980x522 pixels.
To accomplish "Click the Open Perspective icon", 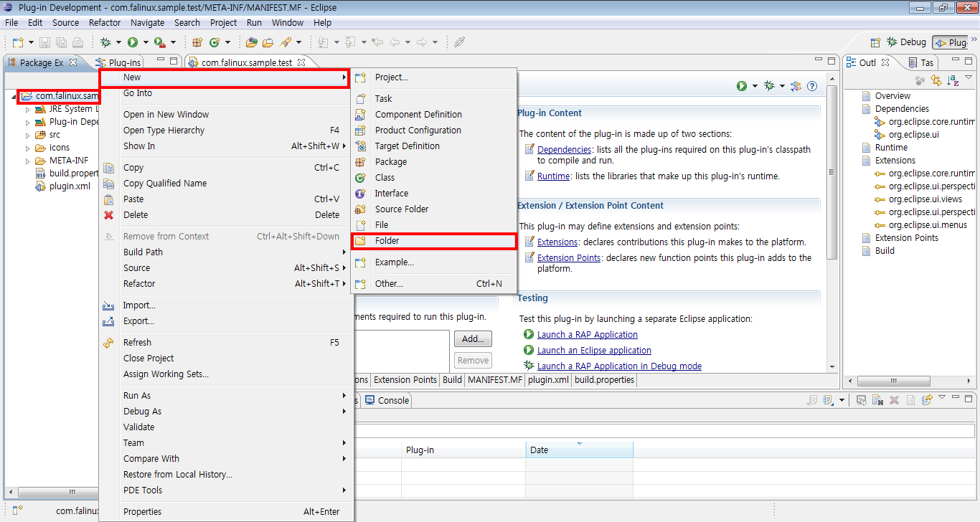I will 875,42.
